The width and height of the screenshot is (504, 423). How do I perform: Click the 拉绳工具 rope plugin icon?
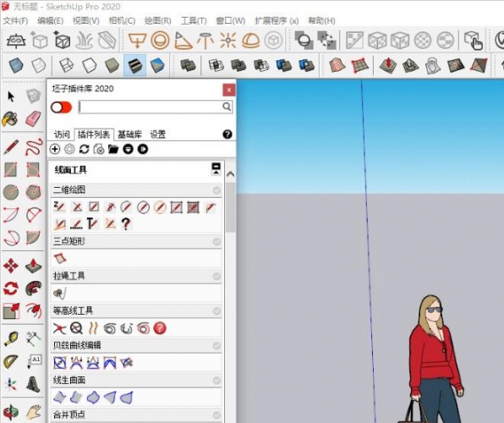click(x=60, y=294)
